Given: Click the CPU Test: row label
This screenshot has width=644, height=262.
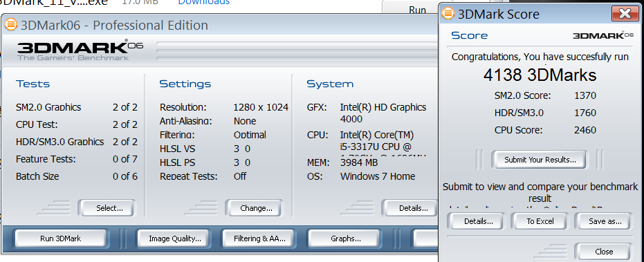Looking at the screenshot, I should click(x=37, y=124).
